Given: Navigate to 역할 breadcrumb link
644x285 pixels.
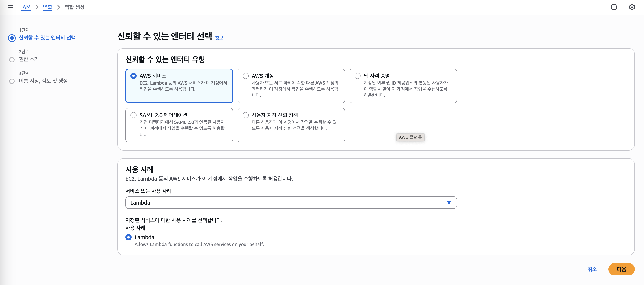Looking at the screenshot, I should [48, 7].
